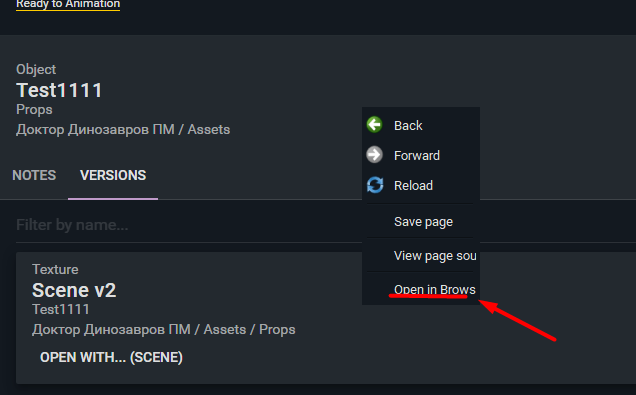The image size is (636, 395).
Task: Click OPEN WITH... (SCENE) button
Action: (x=111, y=357)
